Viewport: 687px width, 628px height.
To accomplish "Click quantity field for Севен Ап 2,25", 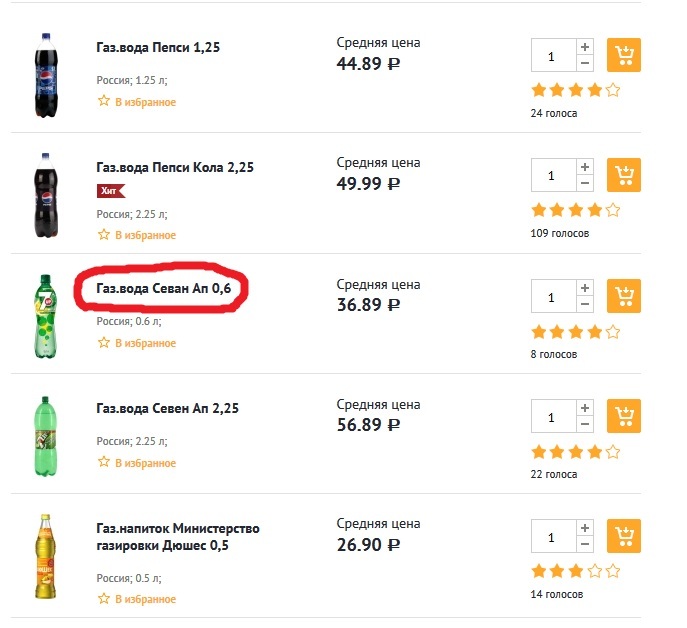I will pos(553,416).
